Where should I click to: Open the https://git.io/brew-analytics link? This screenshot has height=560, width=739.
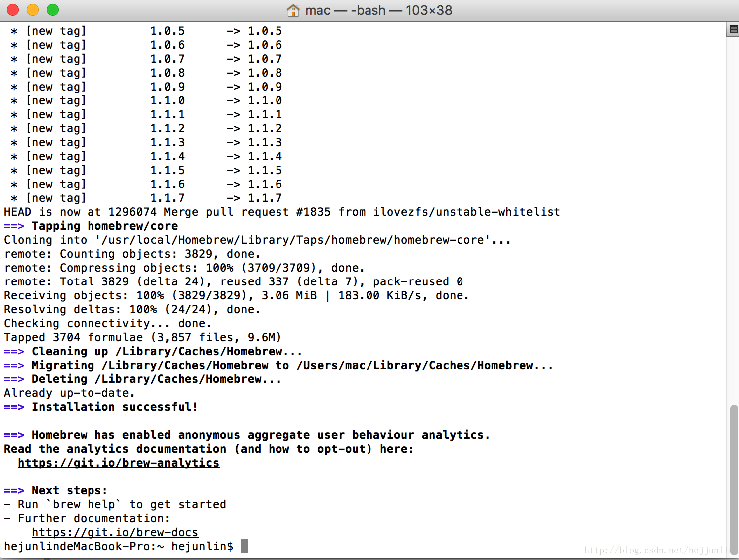point(118,463)
